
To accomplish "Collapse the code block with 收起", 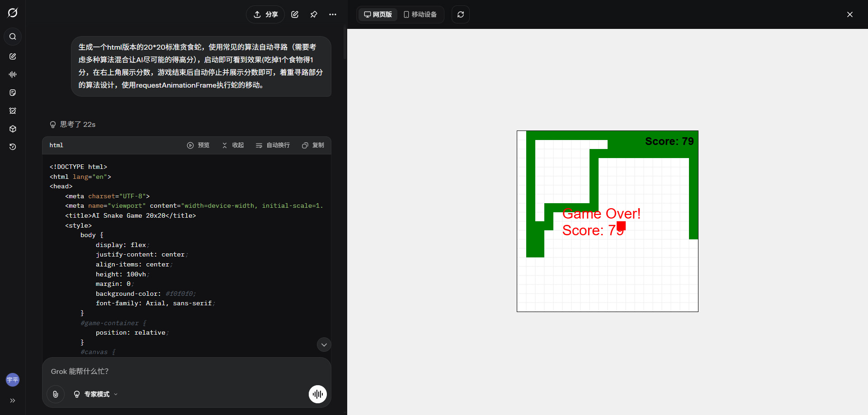I will click(x=233, y=145).
